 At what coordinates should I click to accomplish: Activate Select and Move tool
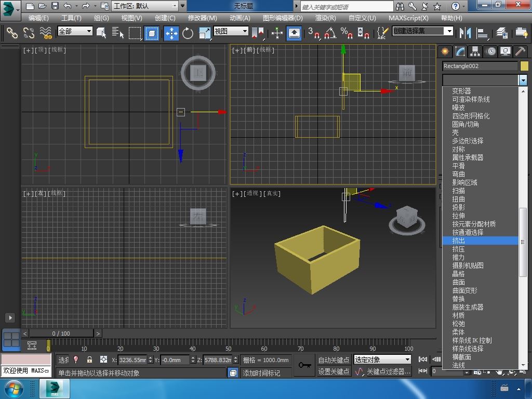171,33
